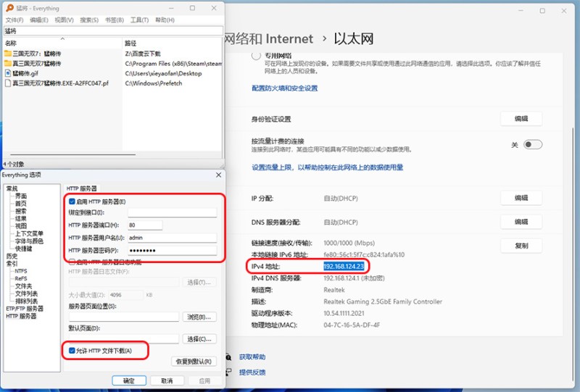Open the 搜索(S) menu

(x=88, y=20)
